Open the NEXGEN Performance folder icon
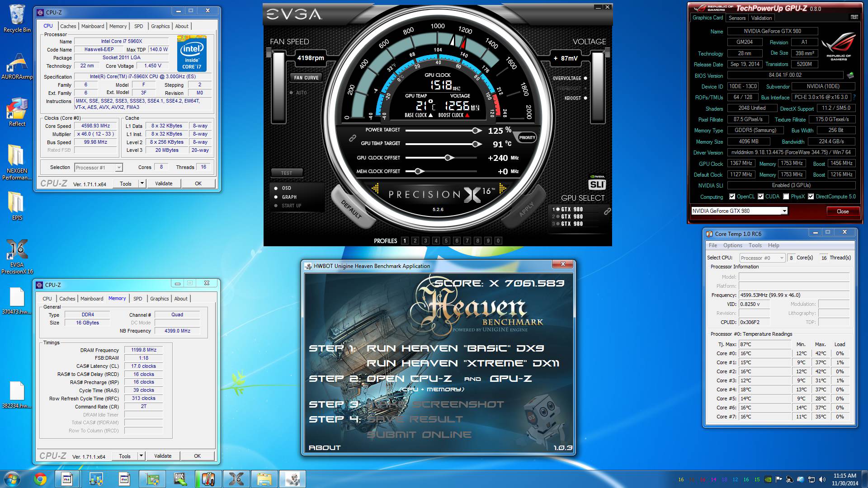868x488 pixels. 17,162
